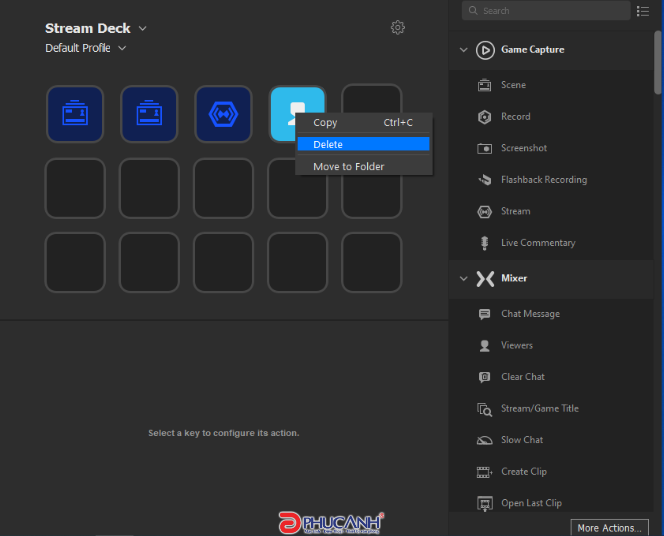Collapse the Mixer category
Screen dimensions: 664x536
click(464, 279)
